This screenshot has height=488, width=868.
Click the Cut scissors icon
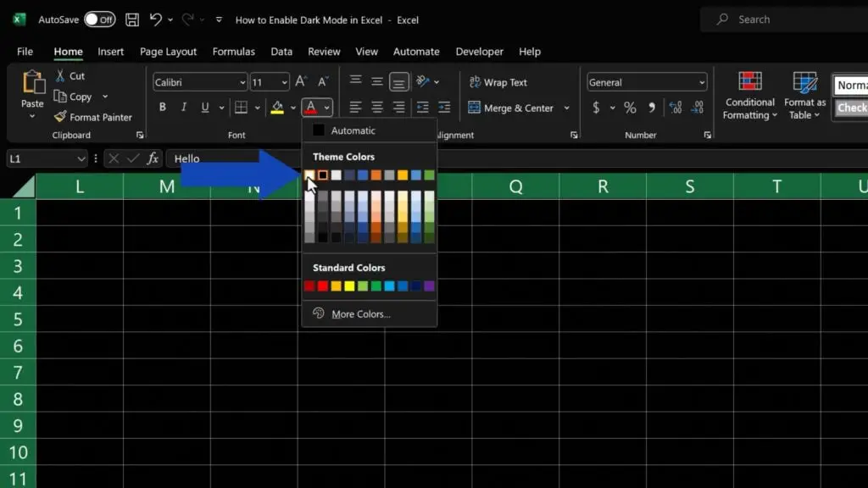point(60,75)
